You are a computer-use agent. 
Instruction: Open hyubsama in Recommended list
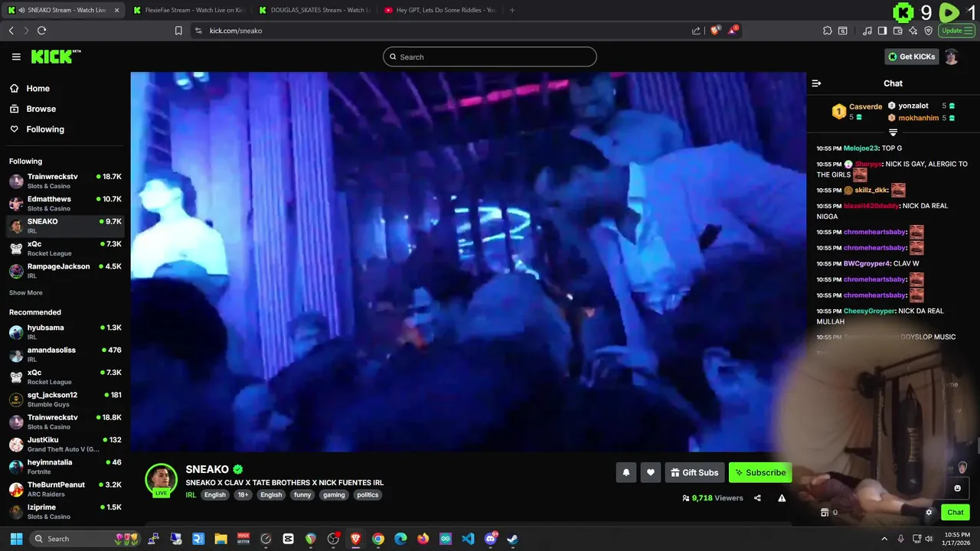(65, 332)
